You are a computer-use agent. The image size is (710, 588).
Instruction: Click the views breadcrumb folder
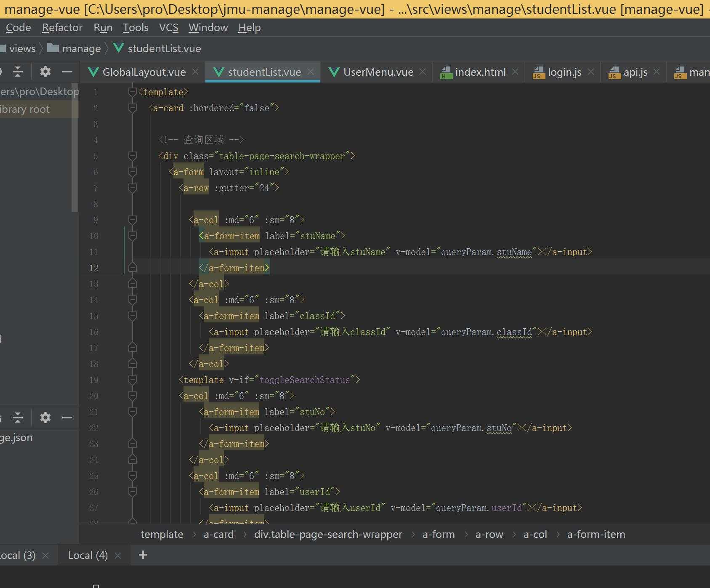tap(18, 48)
